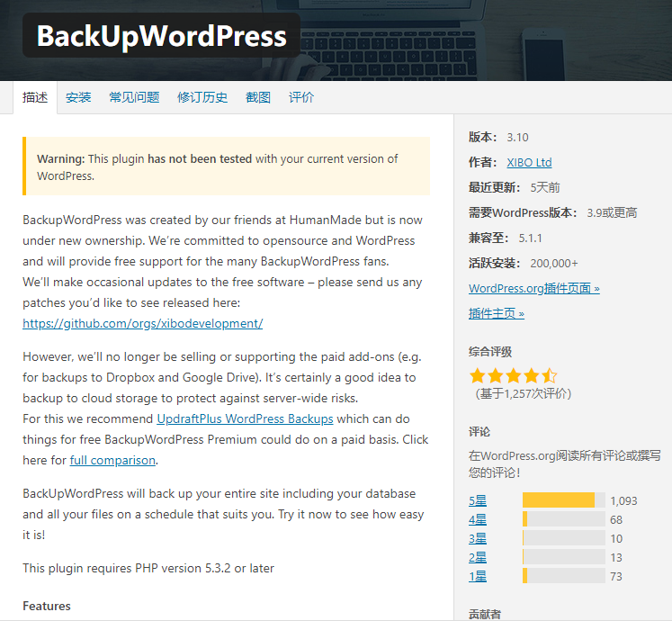Click the 68 four-star count
The height and width of the screenshot is (621, 672).
pos(616,520)
